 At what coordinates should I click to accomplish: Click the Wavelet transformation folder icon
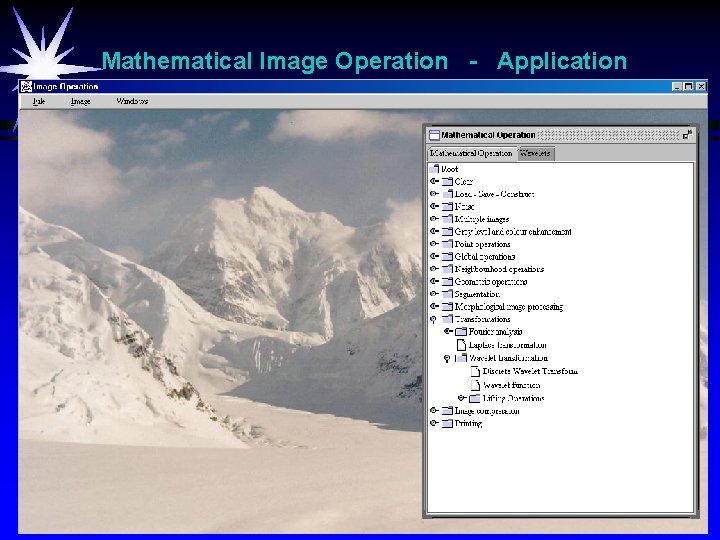(x=461, y=358)
